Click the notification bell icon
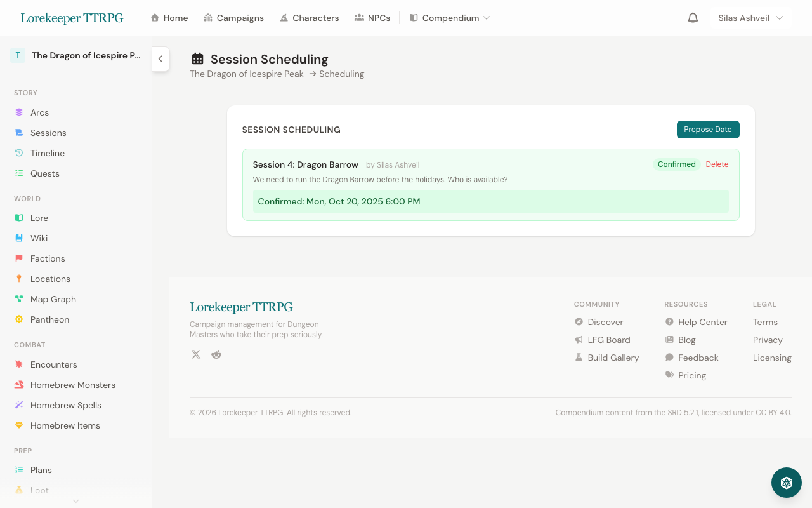 pos(693,18)
